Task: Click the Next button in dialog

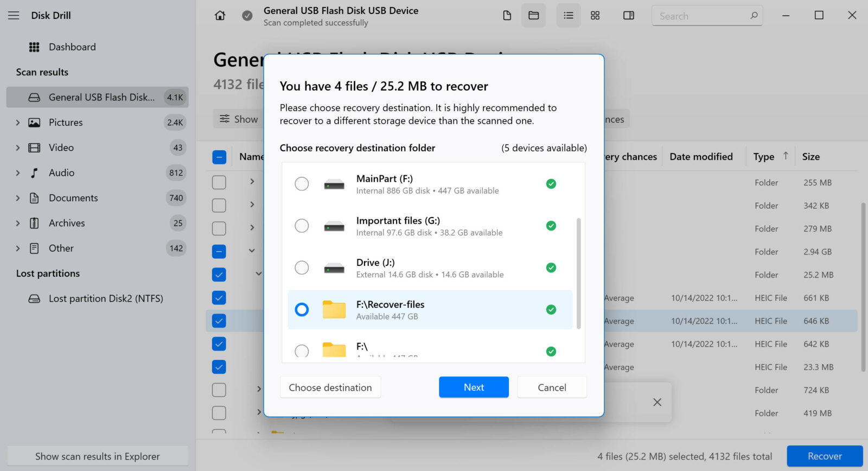Action: 474,387
